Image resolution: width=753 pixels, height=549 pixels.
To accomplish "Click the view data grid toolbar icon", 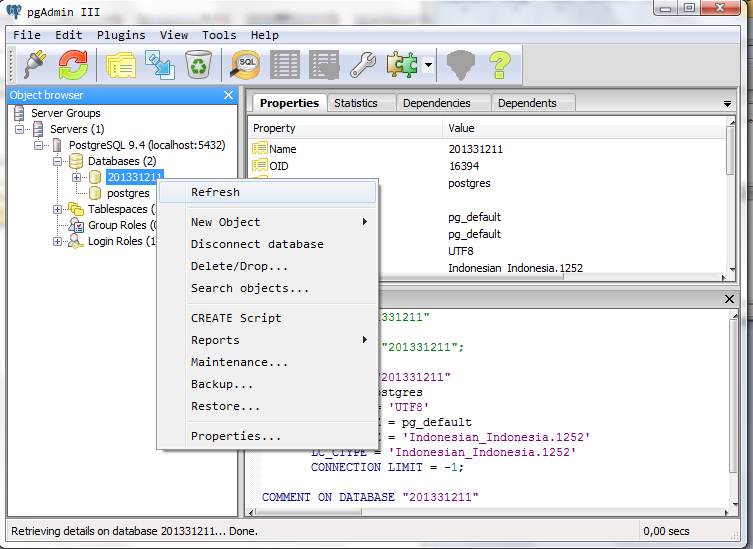I will pos(285,64).
